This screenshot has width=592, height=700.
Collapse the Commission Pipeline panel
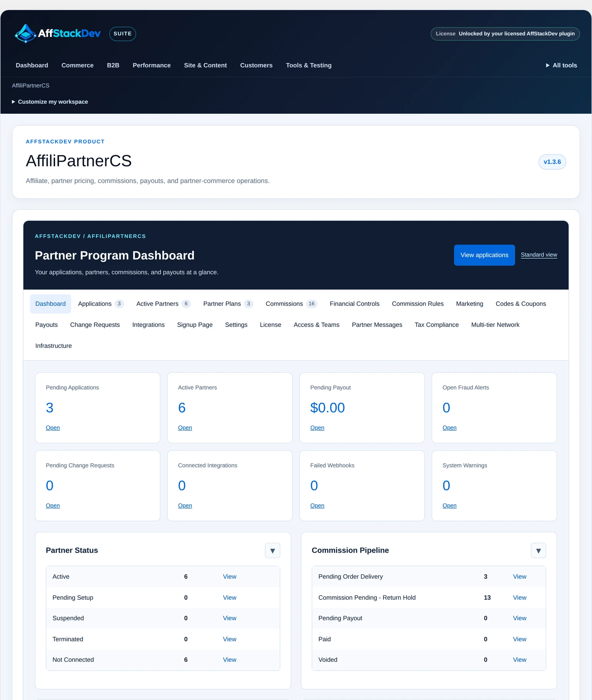[x=538, y=550]
